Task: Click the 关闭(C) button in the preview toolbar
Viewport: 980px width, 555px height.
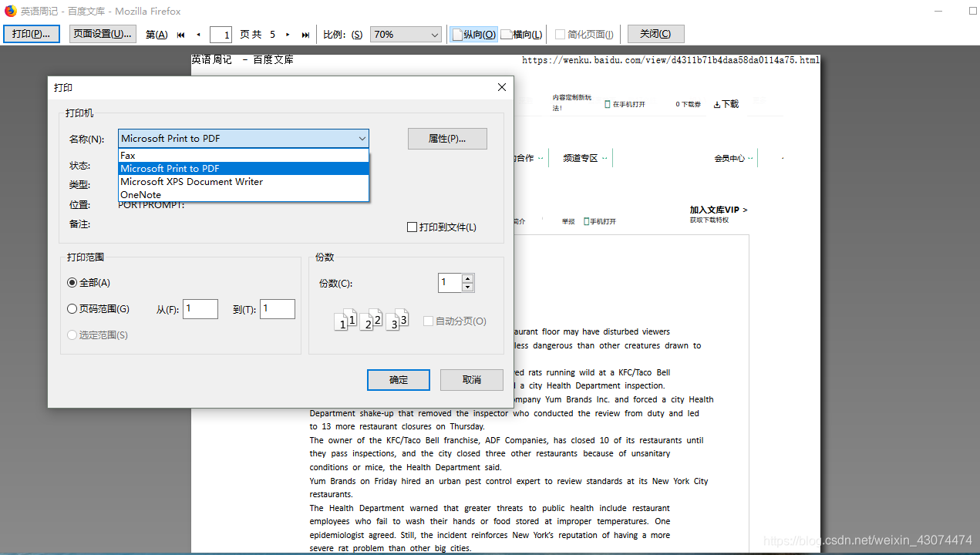Action: pyautogui.click(x=655, y=34)
